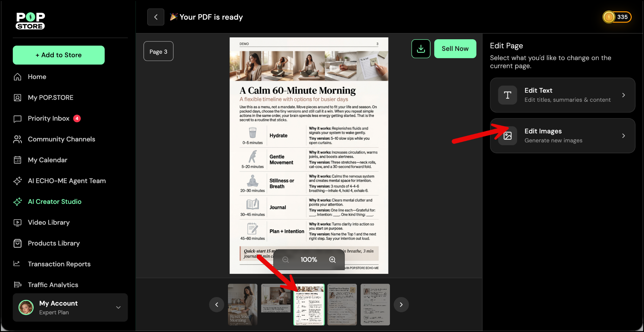Screen dimensions: 644x332
Task: Click the zoom in magnifier icon
Action: (x=332, y=259)
